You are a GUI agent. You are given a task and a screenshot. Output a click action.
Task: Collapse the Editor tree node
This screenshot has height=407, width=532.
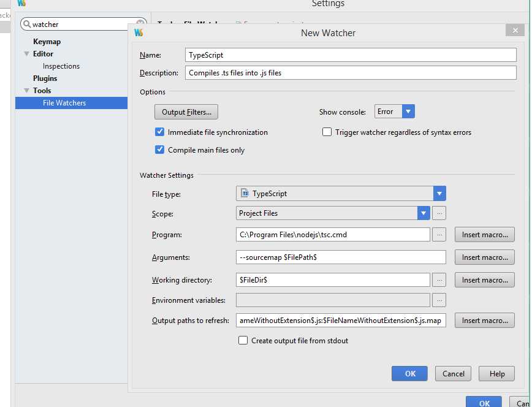[x=26, y=53]
